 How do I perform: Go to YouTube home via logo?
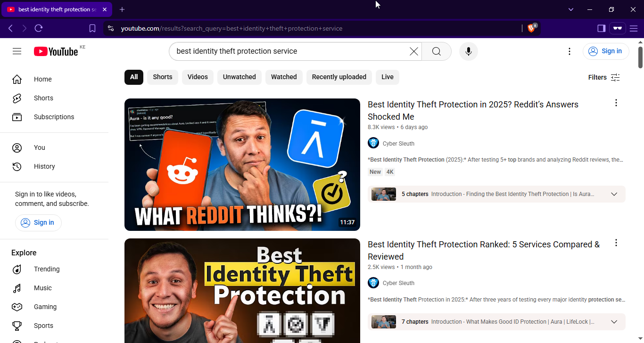[x=56, y=51]
